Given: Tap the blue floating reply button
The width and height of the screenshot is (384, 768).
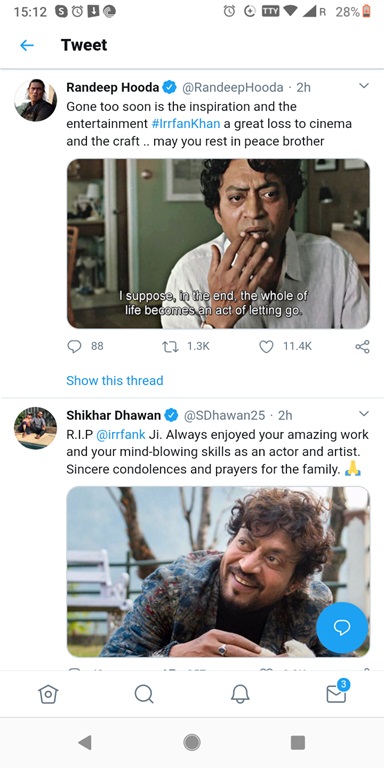Looking at the screenshot, I should tap(342, 627).
